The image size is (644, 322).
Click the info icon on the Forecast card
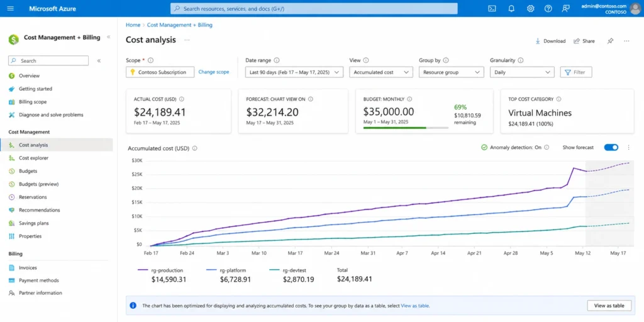[x=311, y=99]
